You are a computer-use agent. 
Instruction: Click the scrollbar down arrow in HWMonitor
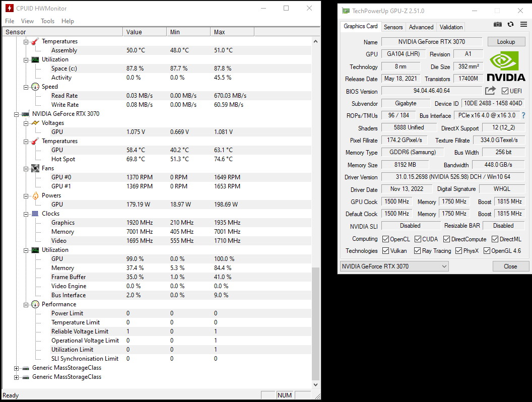point(315,385)
